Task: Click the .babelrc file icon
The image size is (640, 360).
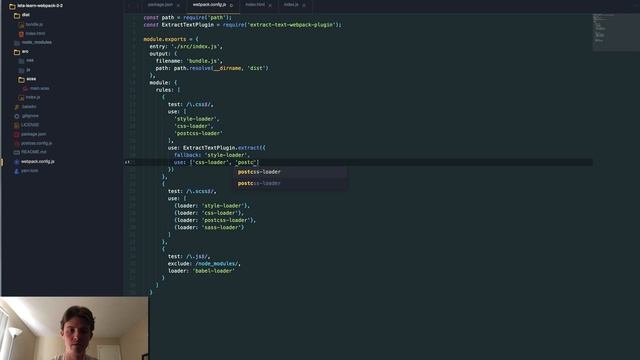Action: [17, 107]
